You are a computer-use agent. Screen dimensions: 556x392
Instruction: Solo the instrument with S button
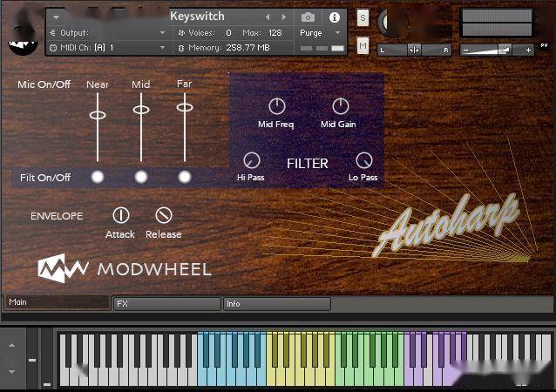coord(363,17)
